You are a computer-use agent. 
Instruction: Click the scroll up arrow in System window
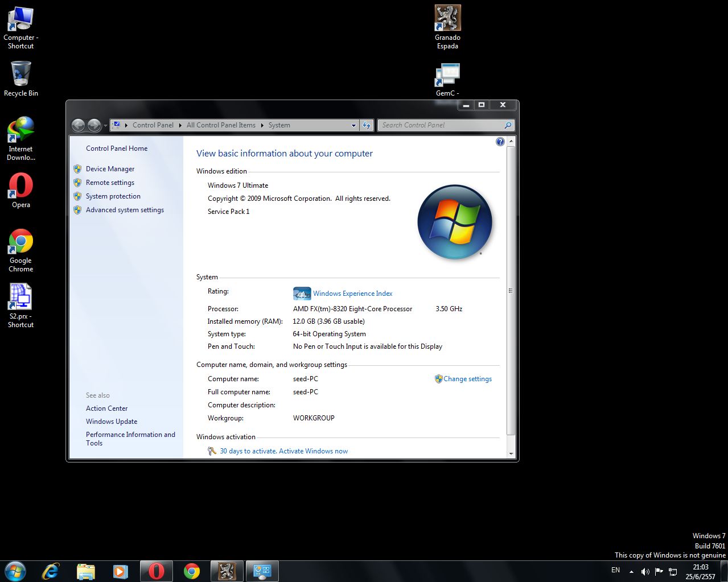511,141
